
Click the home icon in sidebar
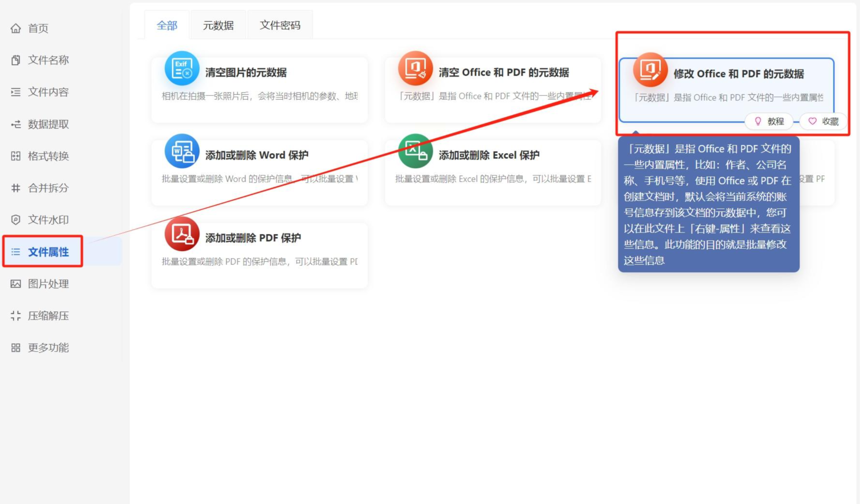(15, 28)
